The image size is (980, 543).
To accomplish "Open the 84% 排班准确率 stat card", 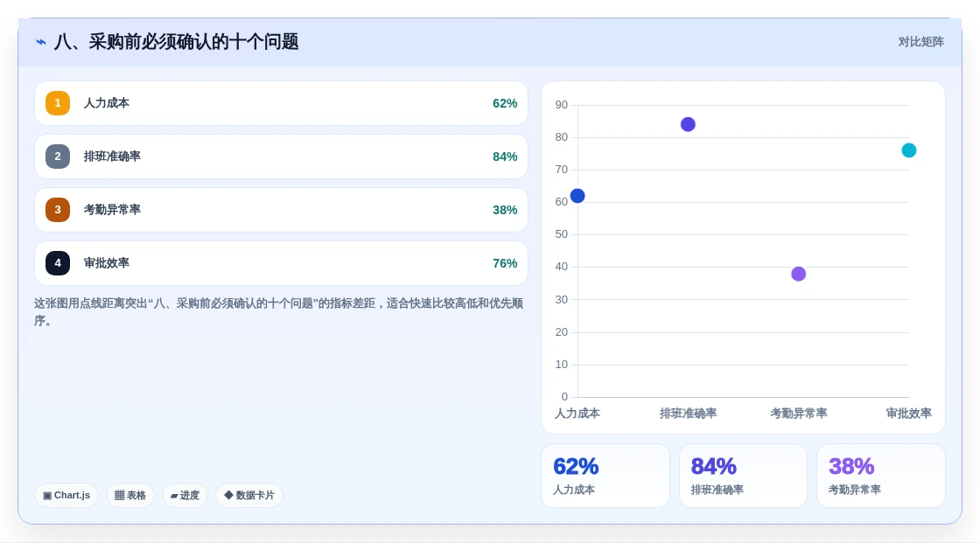I will coord(743,477).
